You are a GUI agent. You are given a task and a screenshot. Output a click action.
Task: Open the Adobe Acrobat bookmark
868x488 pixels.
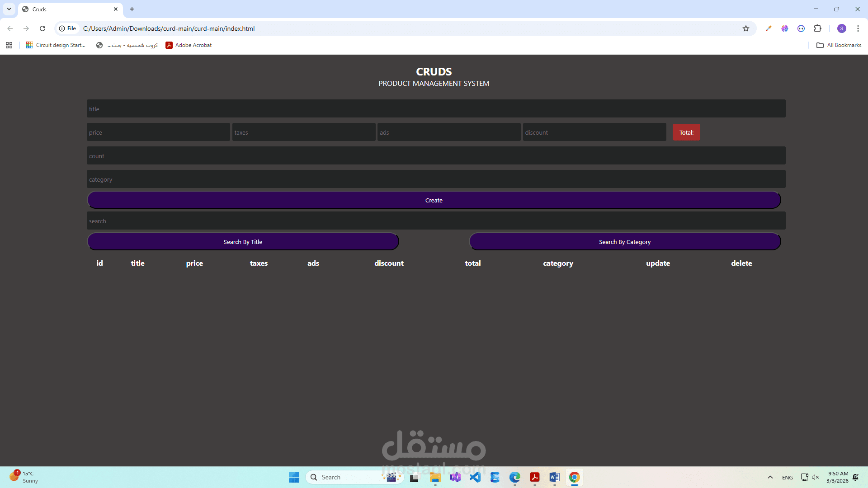[x=189, y=45]
